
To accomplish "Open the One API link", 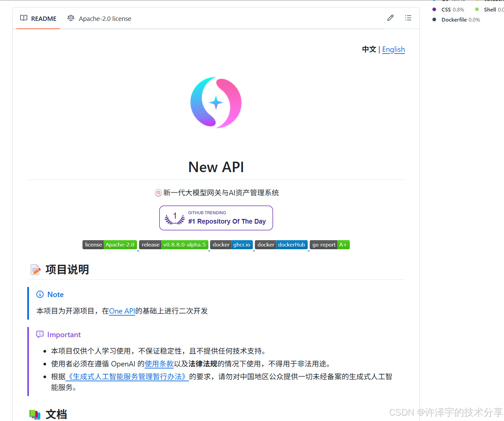I will click(x=122, y=311).
